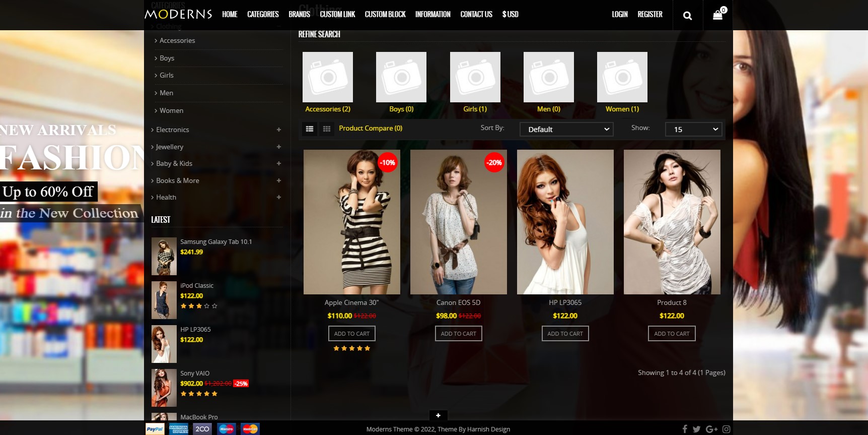868x435 pixels.
Task: Open Harnish Design theme credit link
Action: (488, 429)
